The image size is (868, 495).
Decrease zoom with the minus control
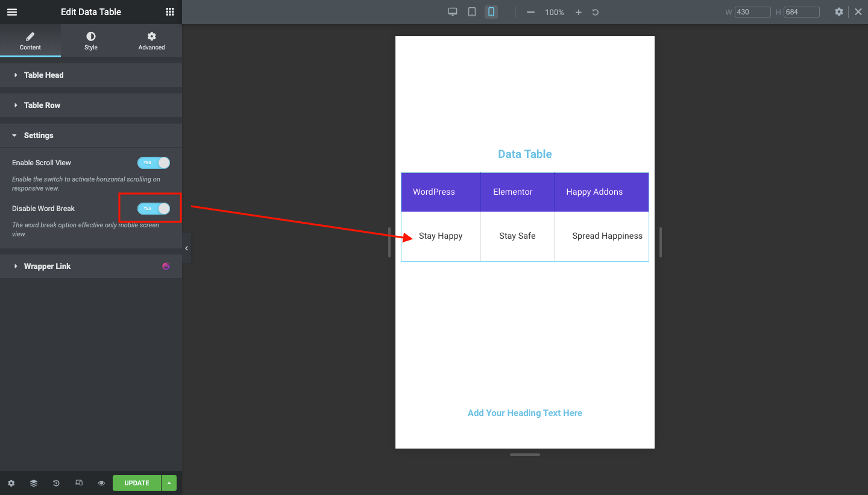pyautogui.click(x=530, y=11)
